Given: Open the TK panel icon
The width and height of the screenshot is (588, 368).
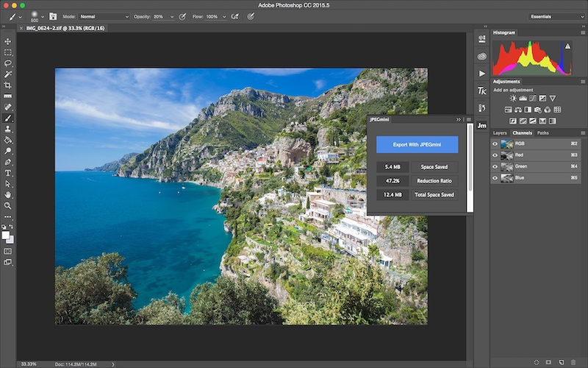Looking at the screenshot, I should [481, 91].
